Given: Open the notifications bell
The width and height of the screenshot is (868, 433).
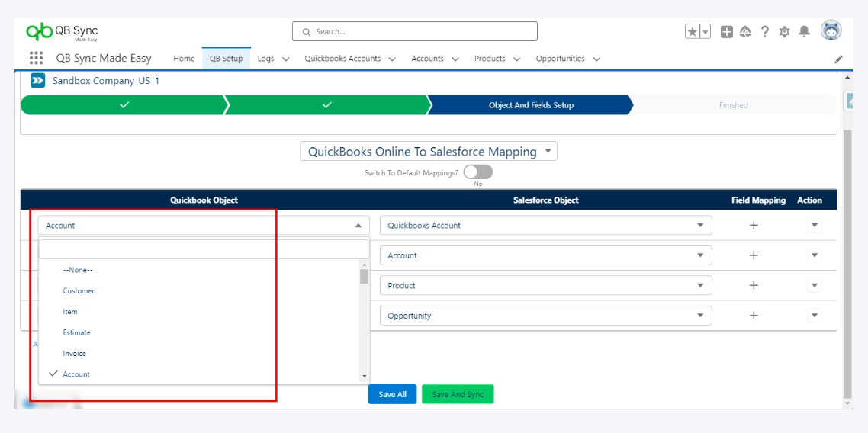Looking at the screenshot, I should point(804,32).
